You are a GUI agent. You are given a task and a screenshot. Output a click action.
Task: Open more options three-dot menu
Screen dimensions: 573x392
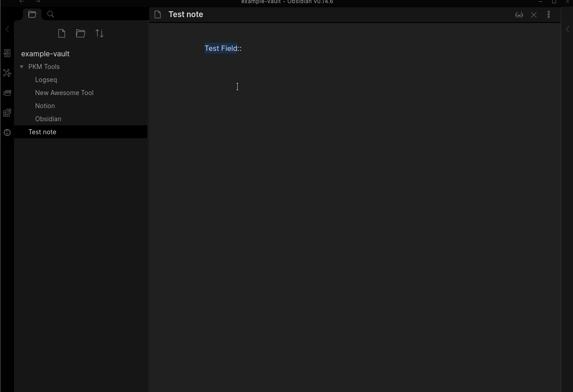549,15
